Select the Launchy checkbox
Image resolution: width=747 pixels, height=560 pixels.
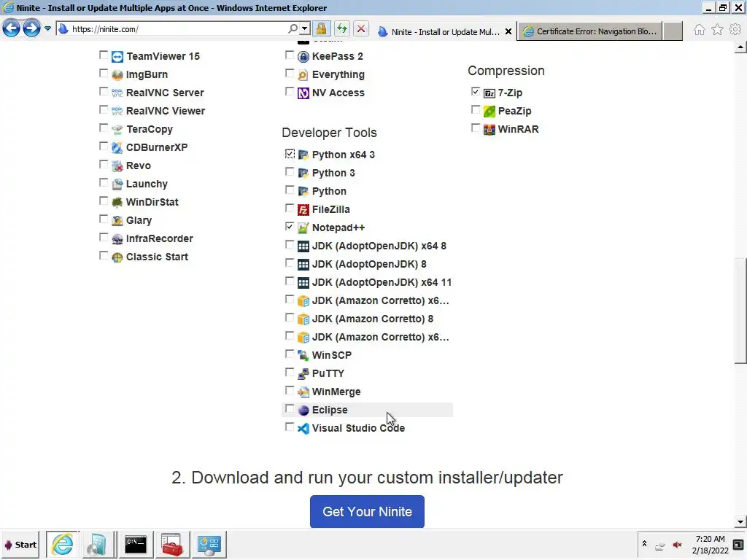(x=104, y=183)
